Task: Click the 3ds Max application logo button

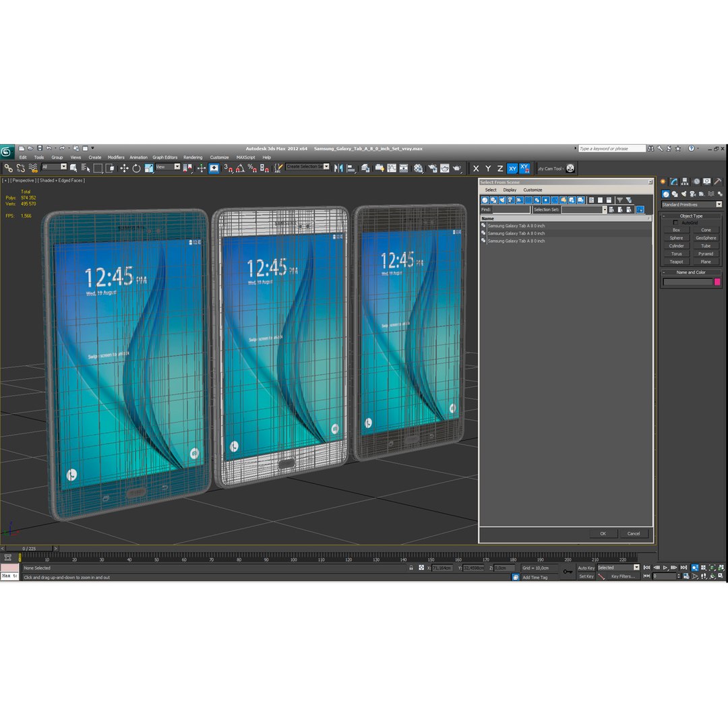Action: click(x=6, y=152)
